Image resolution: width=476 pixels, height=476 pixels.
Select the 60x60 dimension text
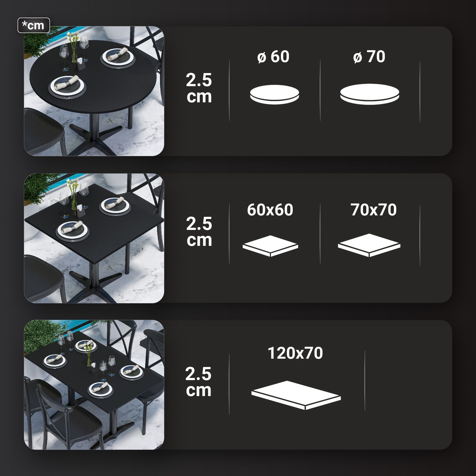pos(270,210)
